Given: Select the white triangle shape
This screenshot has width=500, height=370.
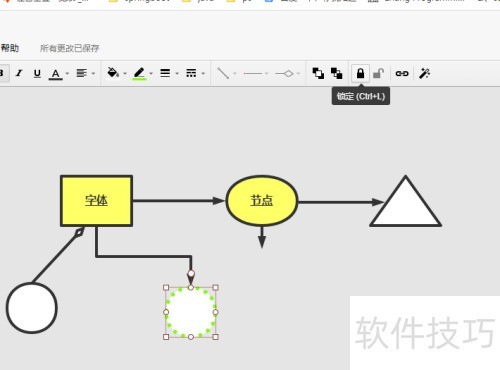Looking at the screenshot, I should (x=406, y=208).
